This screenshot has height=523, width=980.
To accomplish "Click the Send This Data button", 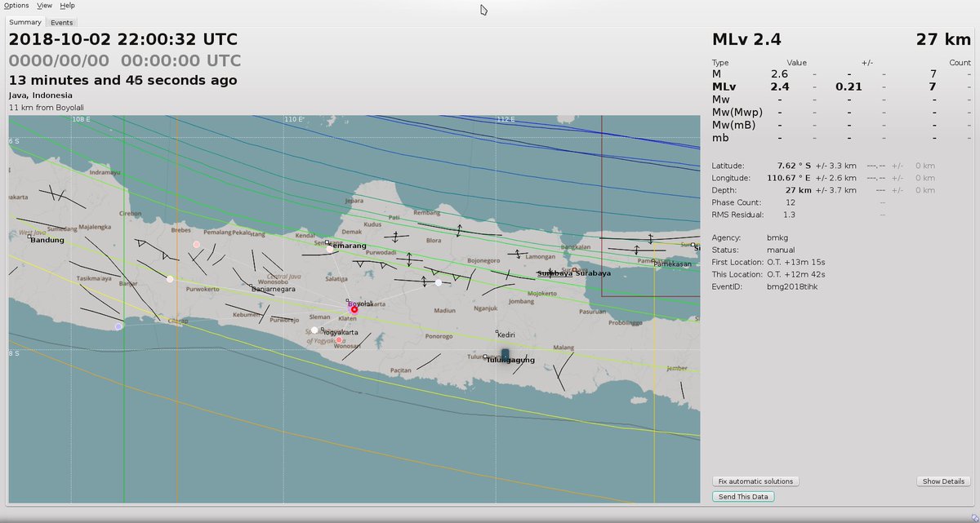I will 743,496.
